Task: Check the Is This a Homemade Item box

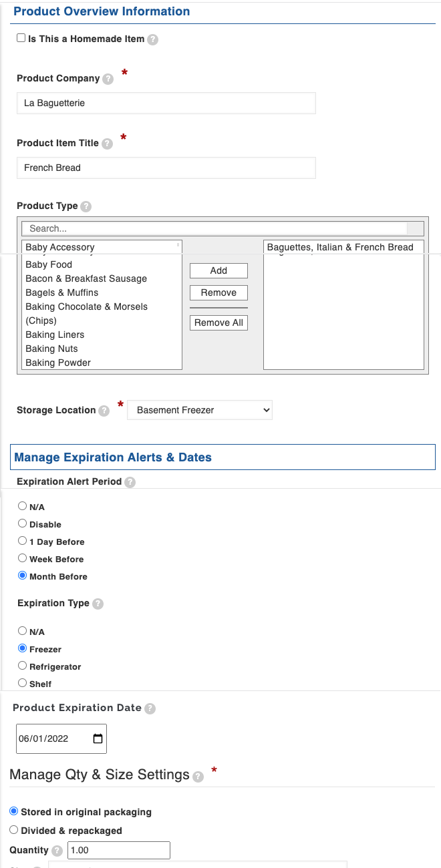Action: click(21, 39)
